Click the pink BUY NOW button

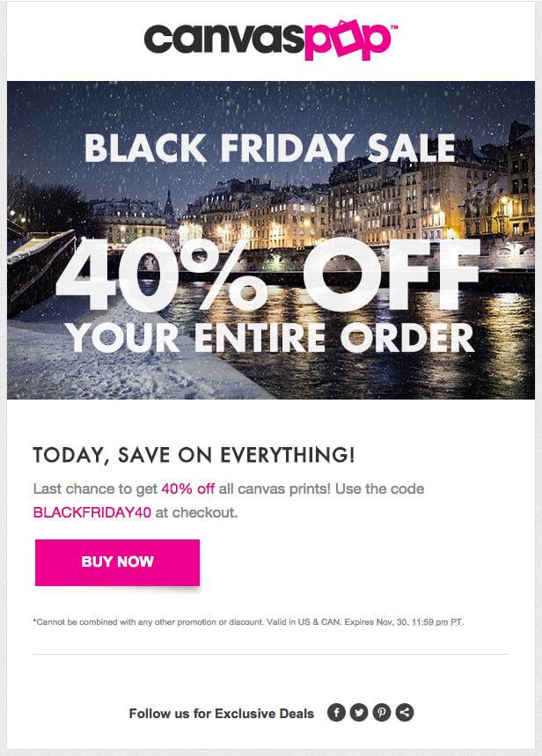(x=117, y=562)
